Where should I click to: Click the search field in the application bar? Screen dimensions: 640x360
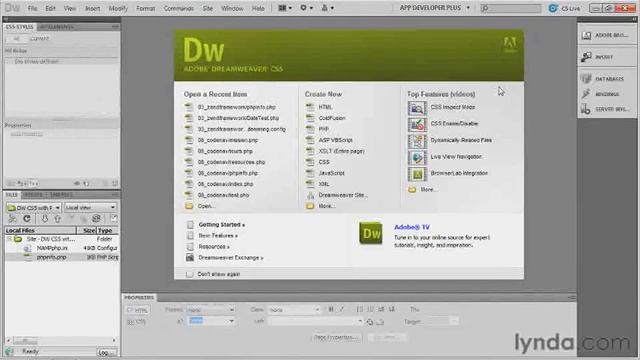point(511,8)
